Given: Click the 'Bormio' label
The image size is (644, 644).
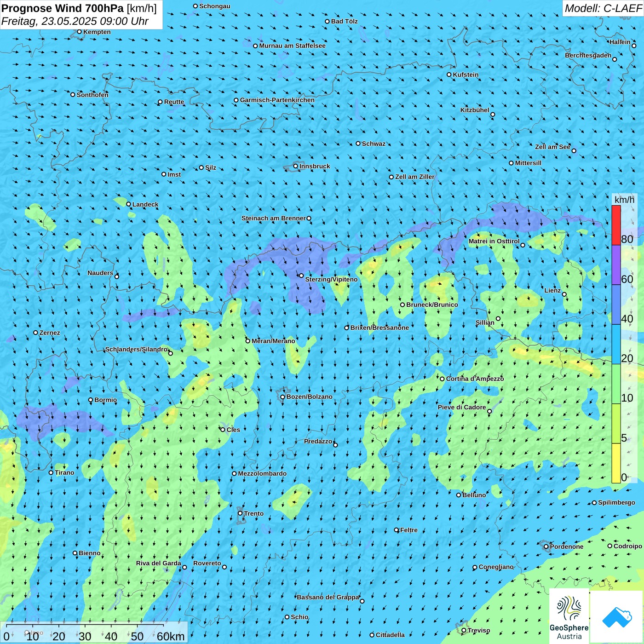Looking at the screenshot, I should [105, 400].
